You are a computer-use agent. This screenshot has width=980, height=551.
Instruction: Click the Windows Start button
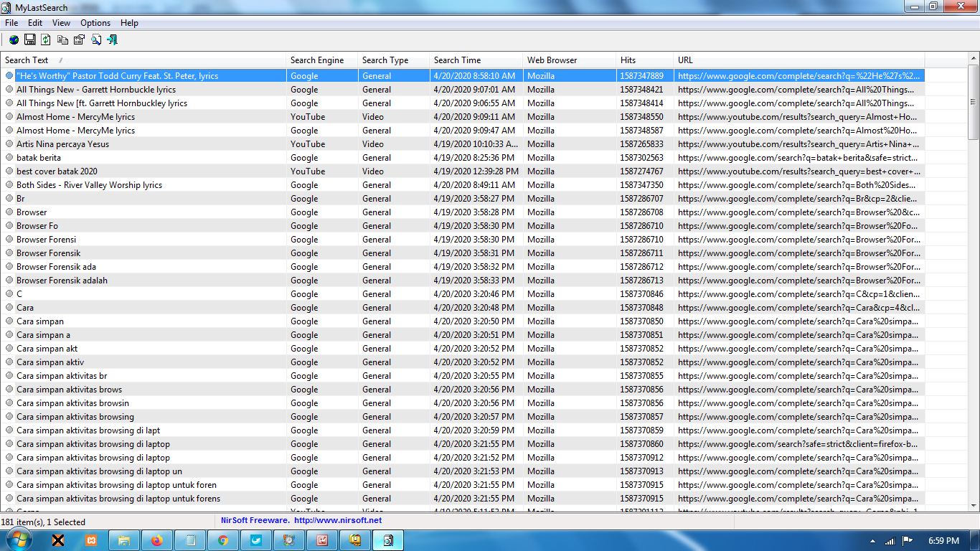pos(16,540)
